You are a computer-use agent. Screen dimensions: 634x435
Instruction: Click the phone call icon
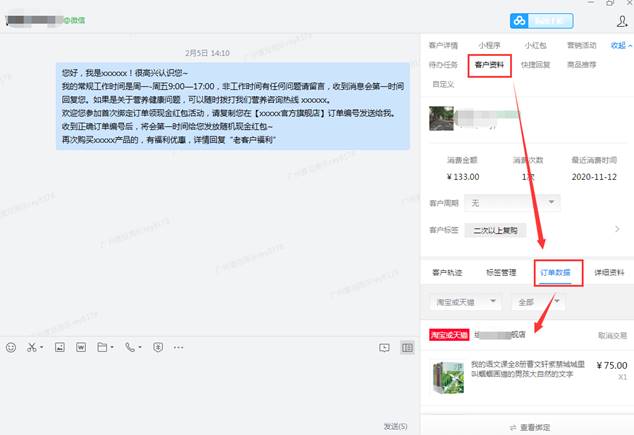[129, 348]
